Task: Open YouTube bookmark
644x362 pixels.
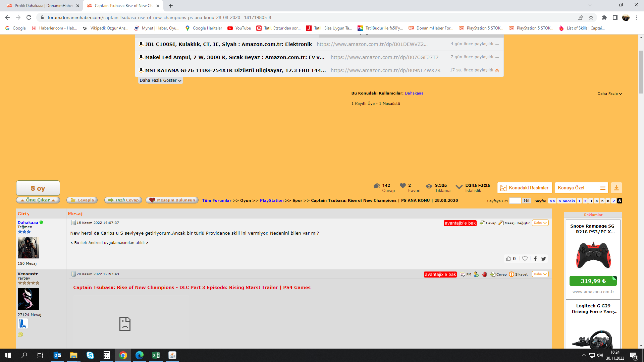Action: [239, 28]
